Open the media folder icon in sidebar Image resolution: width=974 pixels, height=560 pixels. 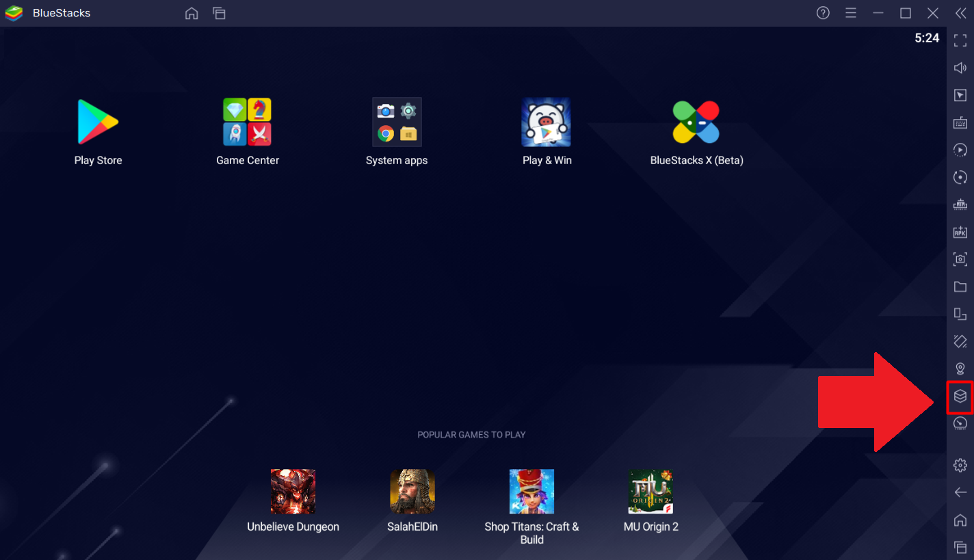coord(960,286)
